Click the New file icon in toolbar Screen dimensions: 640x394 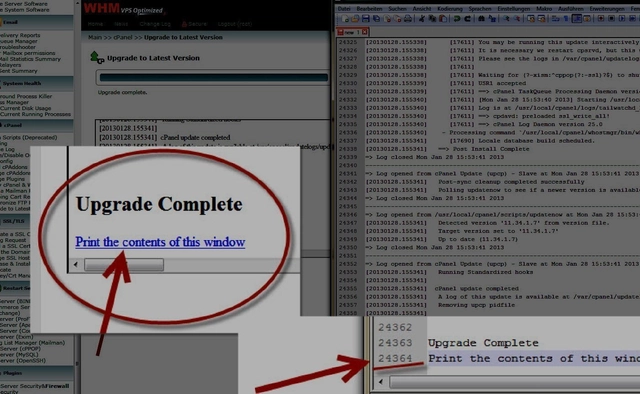click(345, 18)
